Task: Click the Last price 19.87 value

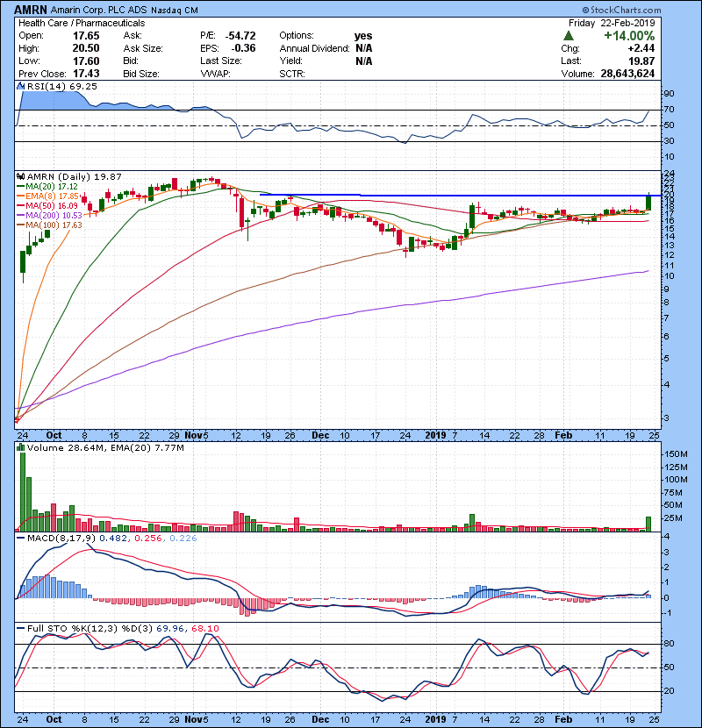Action: click(641, 61)
